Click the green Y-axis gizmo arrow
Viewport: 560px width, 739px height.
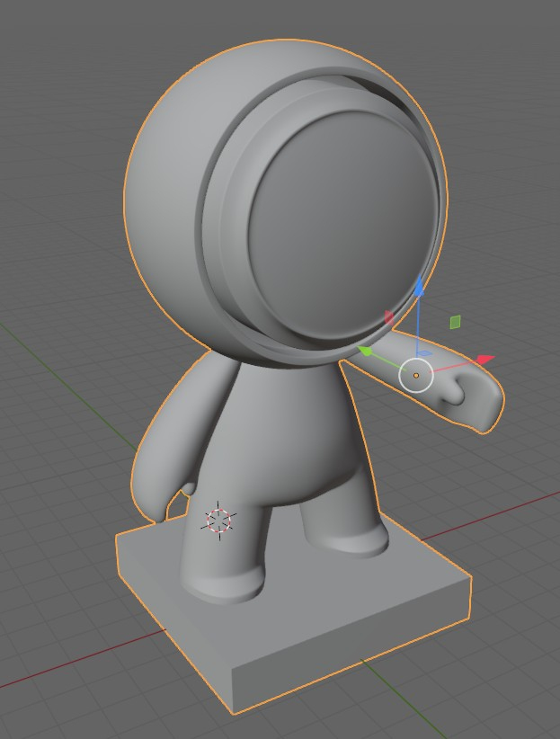point(365,351)
